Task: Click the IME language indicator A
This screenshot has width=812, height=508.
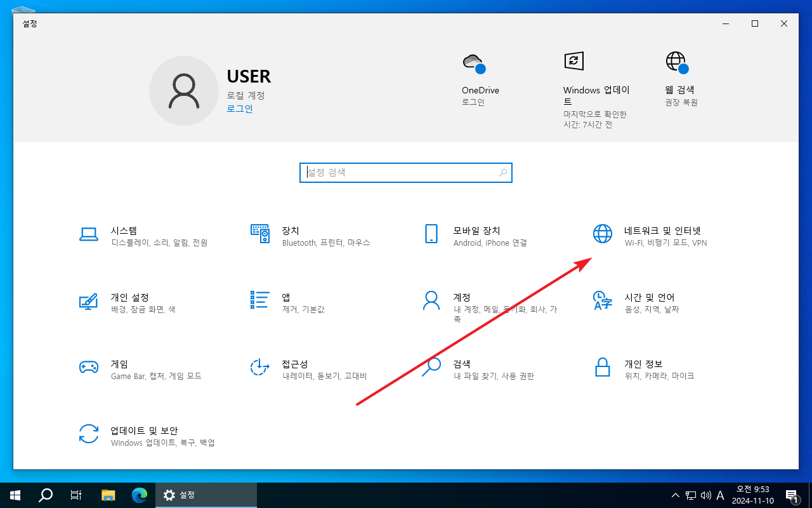Action: click(x=720, y=495)
